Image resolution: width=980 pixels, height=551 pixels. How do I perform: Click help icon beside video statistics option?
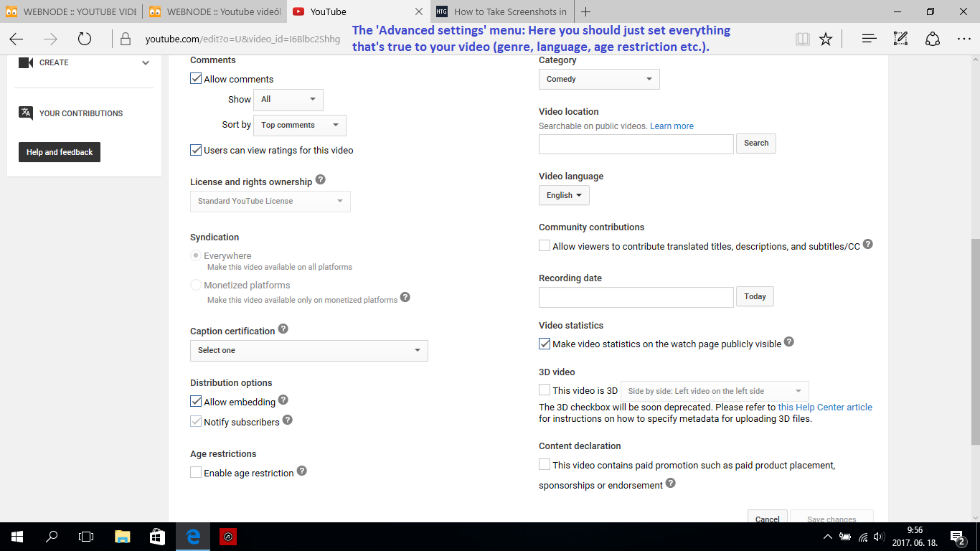pos(788,342)
